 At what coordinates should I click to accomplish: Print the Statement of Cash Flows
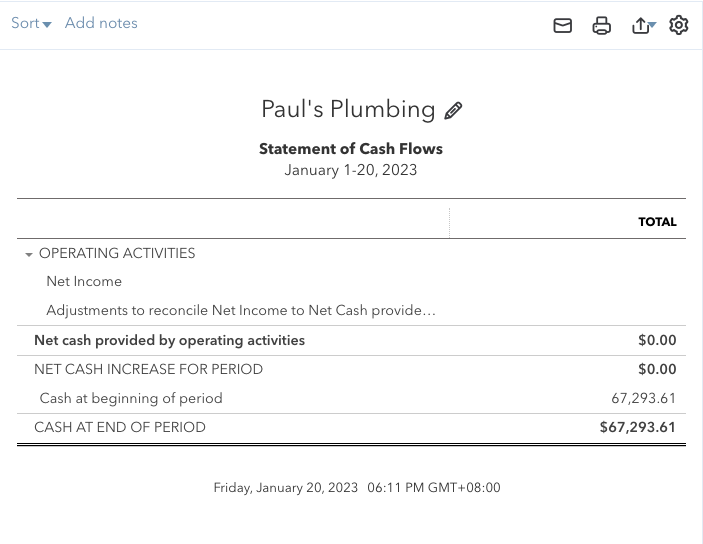(601, 26)
